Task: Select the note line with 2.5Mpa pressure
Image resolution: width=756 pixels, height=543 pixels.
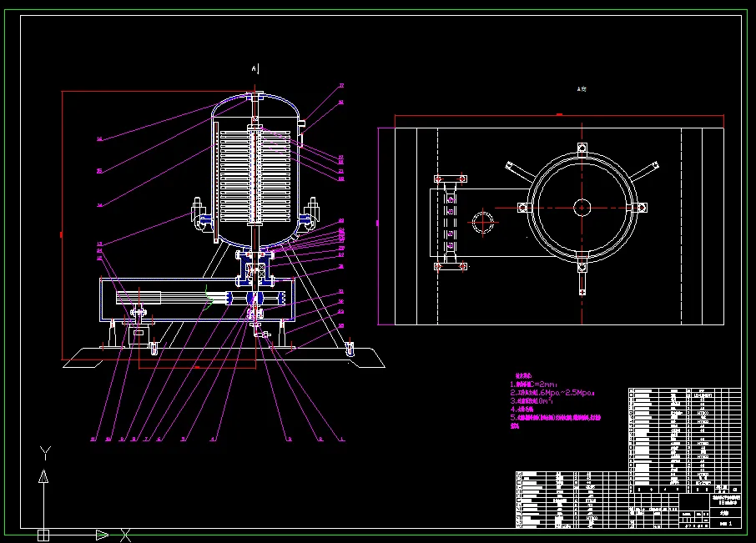Action: point(552,393)
